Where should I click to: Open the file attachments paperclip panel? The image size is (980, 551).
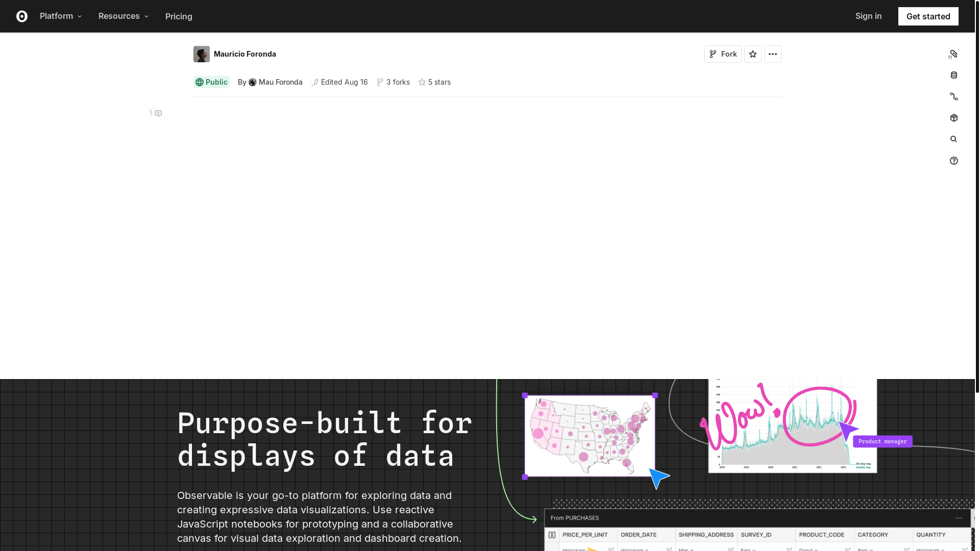click(953, 54)
